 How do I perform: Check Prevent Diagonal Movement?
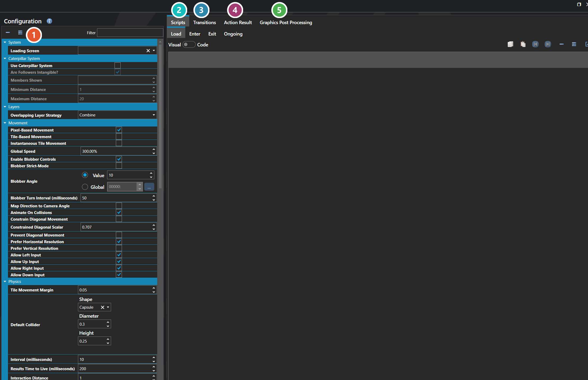point(119,235)
